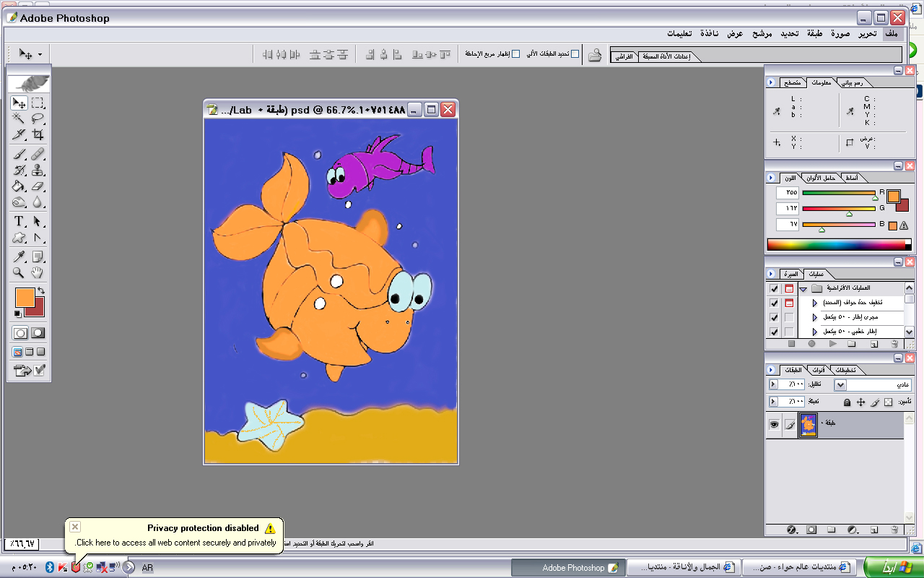Switch to the Channels tab (قنوات)
The height and width of the screenshot is (578, 924).
coord(818,370)
